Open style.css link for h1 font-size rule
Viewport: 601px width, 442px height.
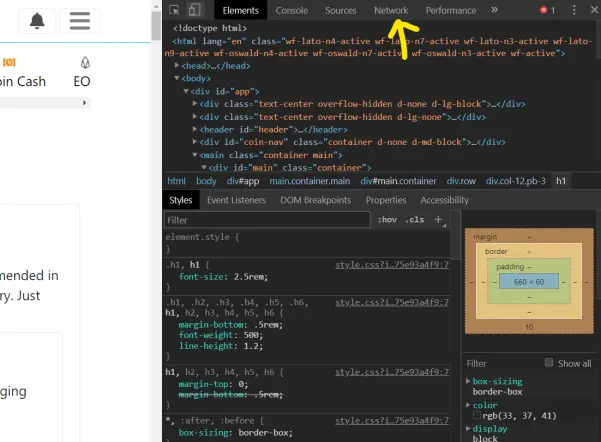[x=392, y=265]
